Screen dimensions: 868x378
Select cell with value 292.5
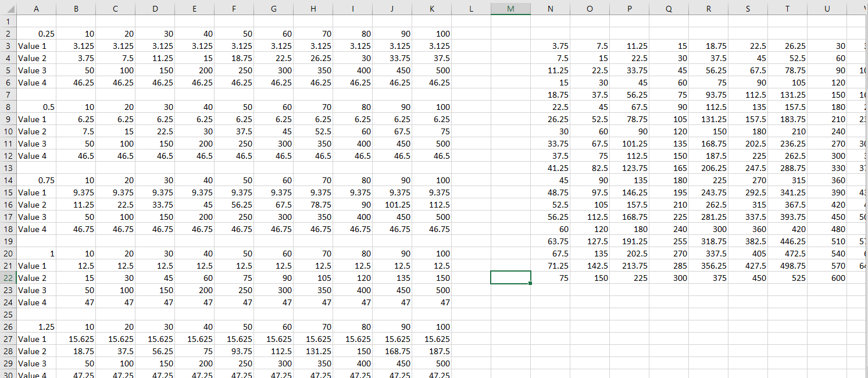(x=748, y=192)
